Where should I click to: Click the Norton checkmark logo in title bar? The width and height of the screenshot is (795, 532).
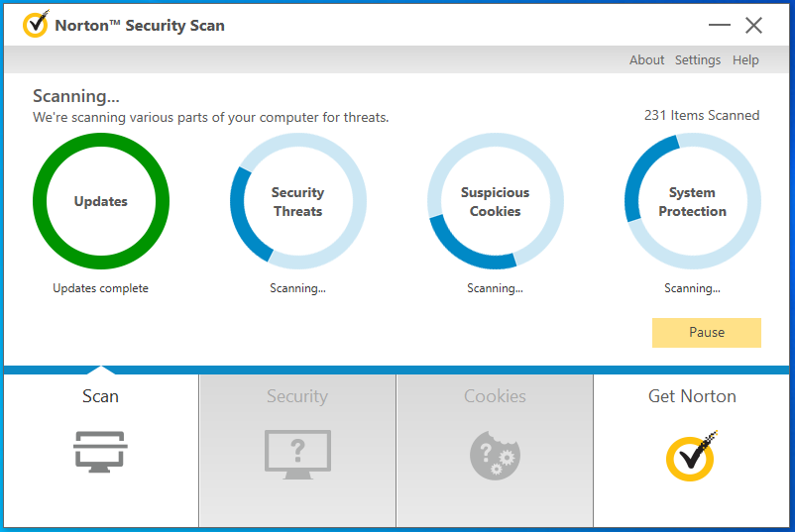36,25
